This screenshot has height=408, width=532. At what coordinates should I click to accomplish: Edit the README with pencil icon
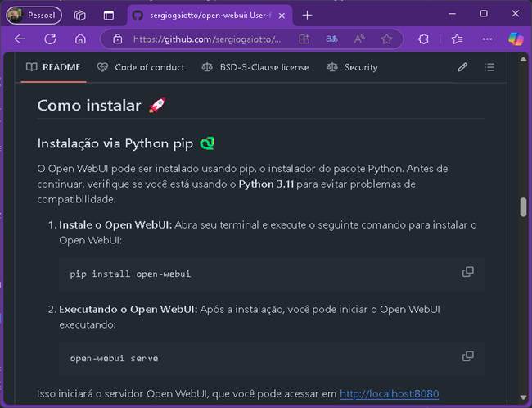coord(462,67)
